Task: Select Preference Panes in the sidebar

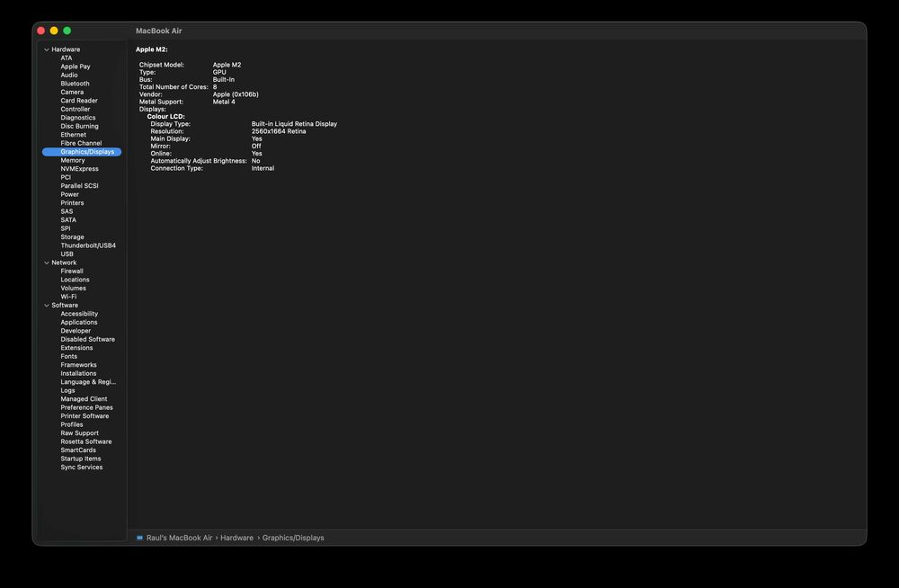Action: [86, 407]
